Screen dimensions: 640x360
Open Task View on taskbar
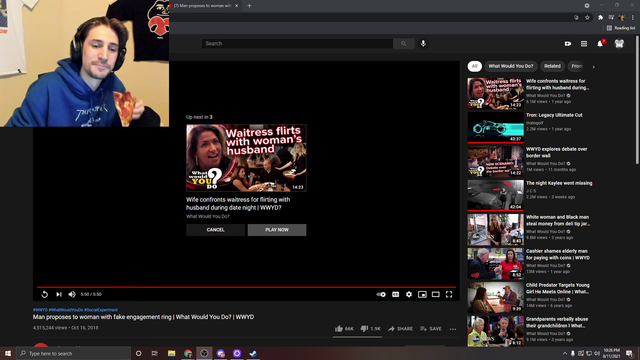pyautogui.click(x=155, y=353)
